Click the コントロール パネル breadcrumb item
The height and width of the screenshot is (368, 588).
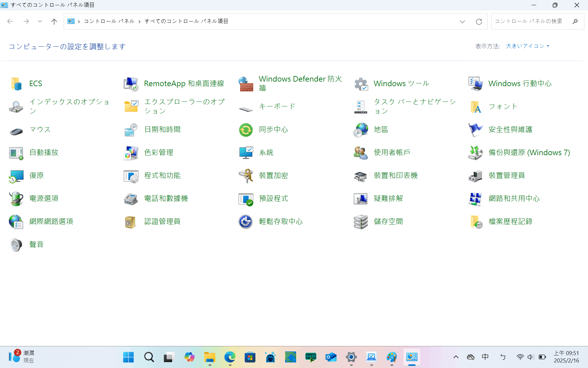click(109, 21)
